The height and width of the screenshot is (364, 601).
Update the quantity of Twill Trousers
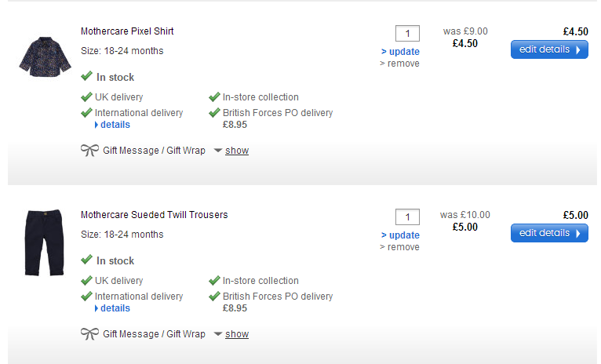click(401, 235)
